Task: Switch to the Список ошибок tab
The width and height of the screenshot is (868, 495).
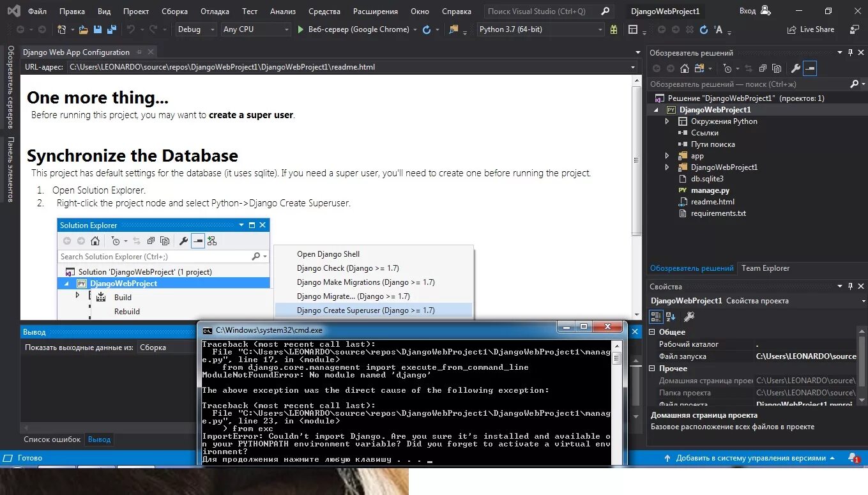Action: click(52, 439)
